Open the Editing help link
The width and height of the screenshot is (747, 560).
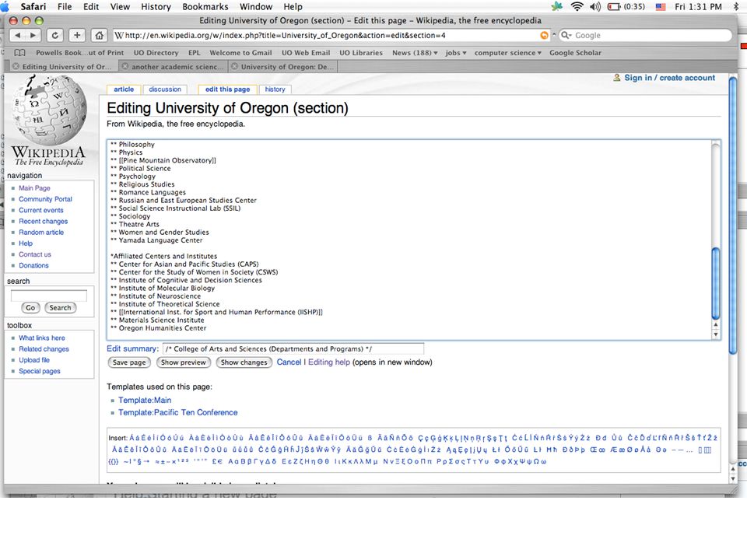click(x=329, y=362)
